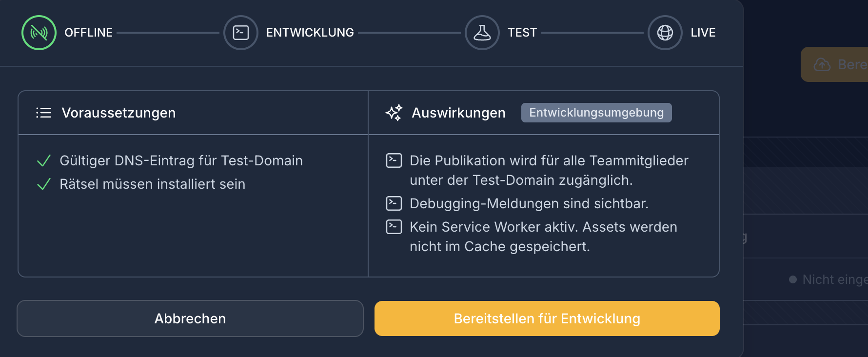The image size is (868, 357).
Task: Click the terminal icon next to Service Worker note
Action: pyautogui.click(x=393, y=226)
